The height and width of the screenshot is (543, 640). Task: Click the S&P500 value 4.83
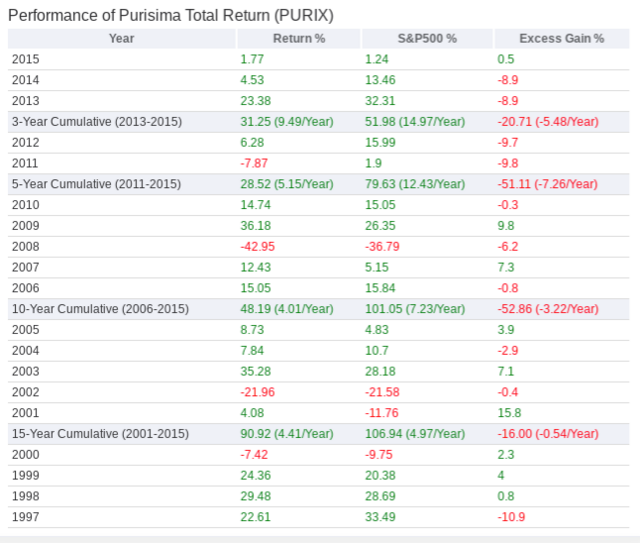pos(376,330)
